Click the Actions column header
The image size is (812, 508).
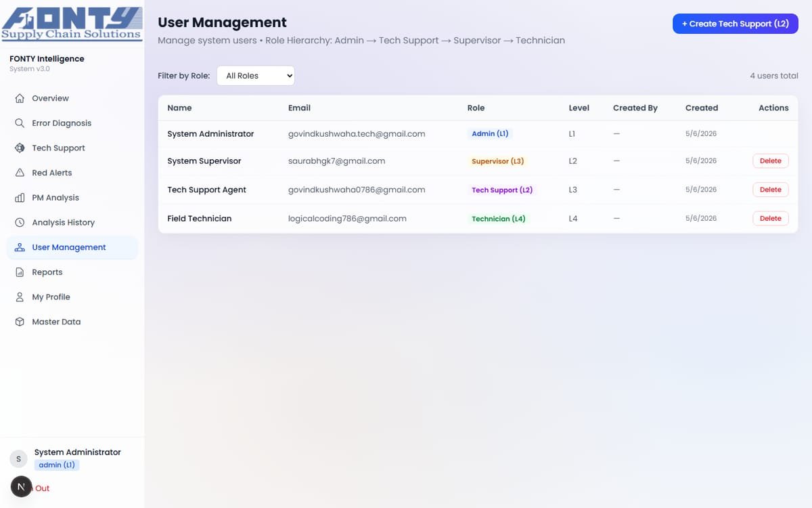click(773, 108)
